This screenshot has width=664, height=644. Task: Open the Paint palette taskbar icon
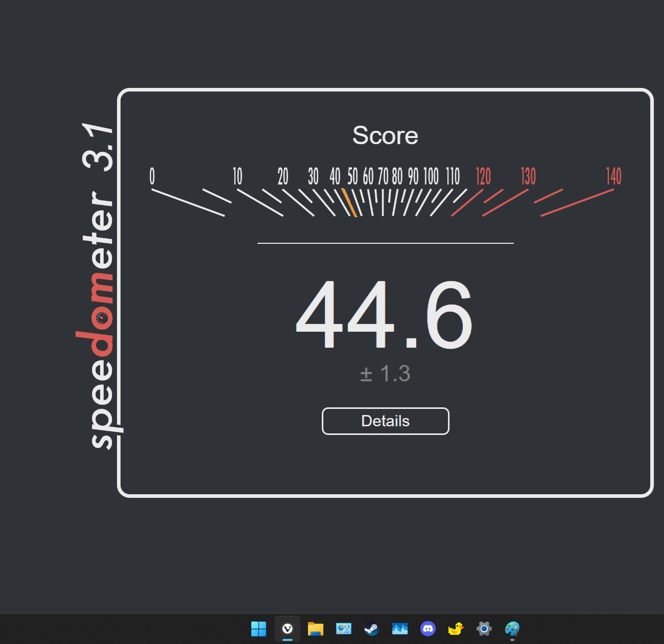click(512, 629)
